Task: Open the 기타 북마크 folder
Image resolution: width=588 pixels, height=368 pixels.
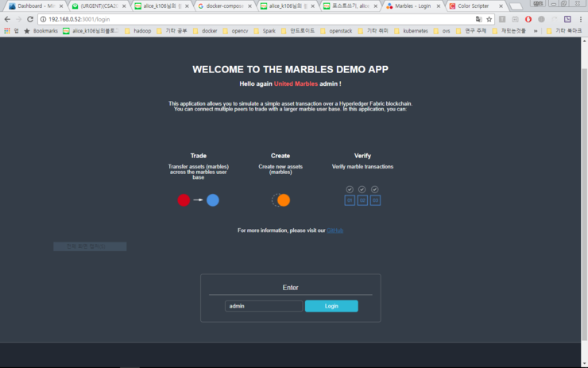Action: [x=564, y=31]
